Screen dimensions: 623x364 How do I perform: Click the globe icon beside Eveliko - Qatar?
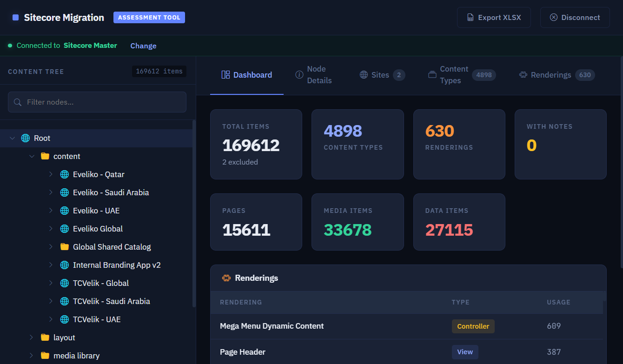pos(65,174)
